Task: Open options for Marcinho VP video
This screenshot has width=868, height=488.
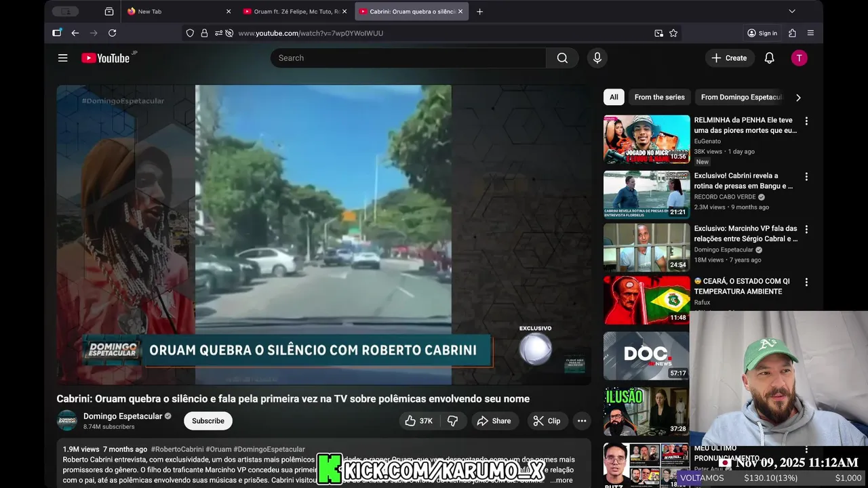Action: pyautogui.click(x=806, y=230)
